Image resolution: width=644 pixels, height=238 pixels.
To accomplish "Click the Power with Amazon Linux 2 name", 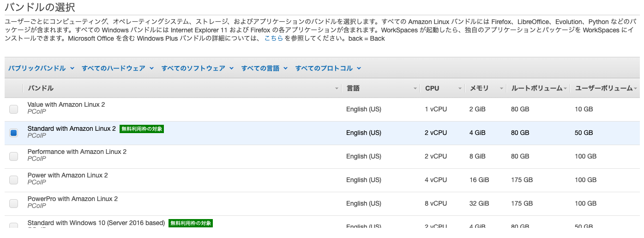I will (x=68, y=175).
